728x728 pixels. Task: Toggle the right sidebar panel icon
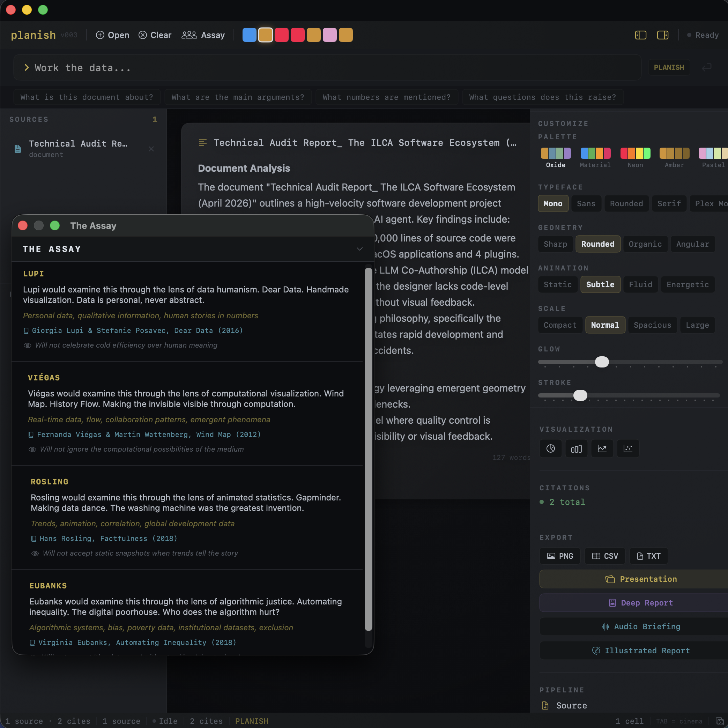tap(663, 35)
